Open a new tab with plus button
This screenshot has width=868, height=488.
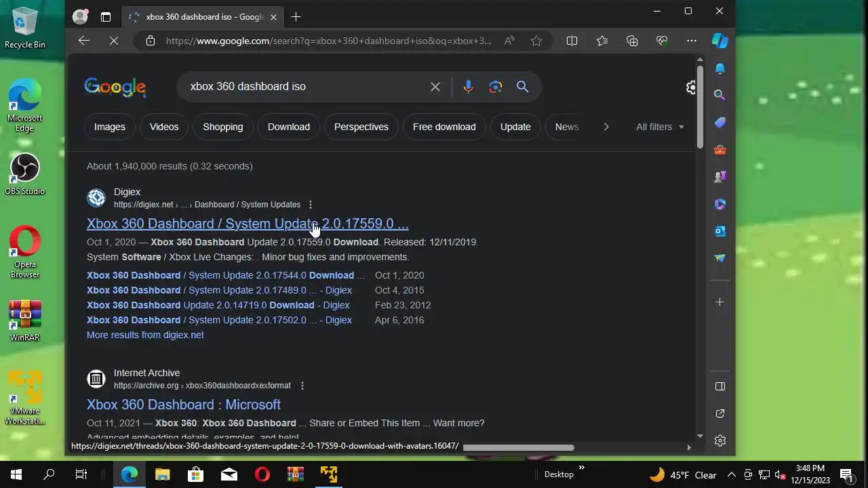(x=296, y=17)
